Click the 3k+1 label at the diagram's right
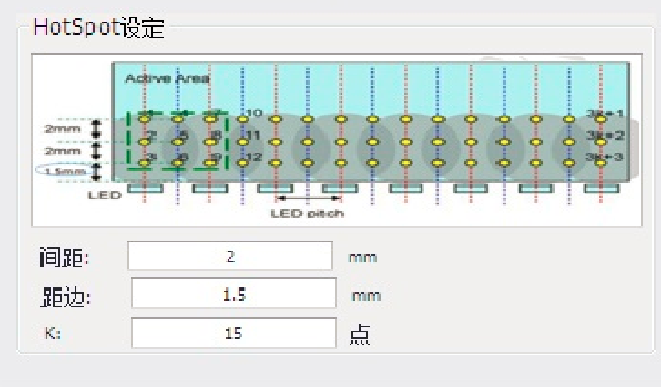This screenshot has height=387, width=662. (x=604, y=113)
